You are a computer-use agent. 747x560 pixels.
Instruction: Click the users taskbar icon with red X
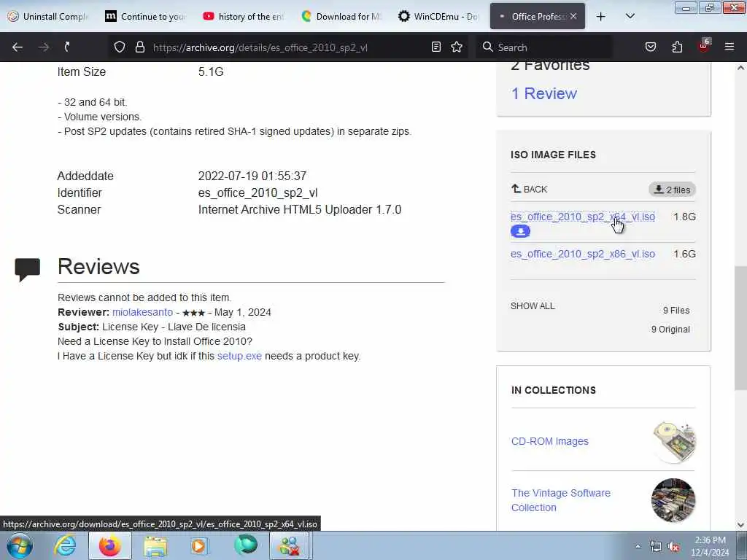290,545
